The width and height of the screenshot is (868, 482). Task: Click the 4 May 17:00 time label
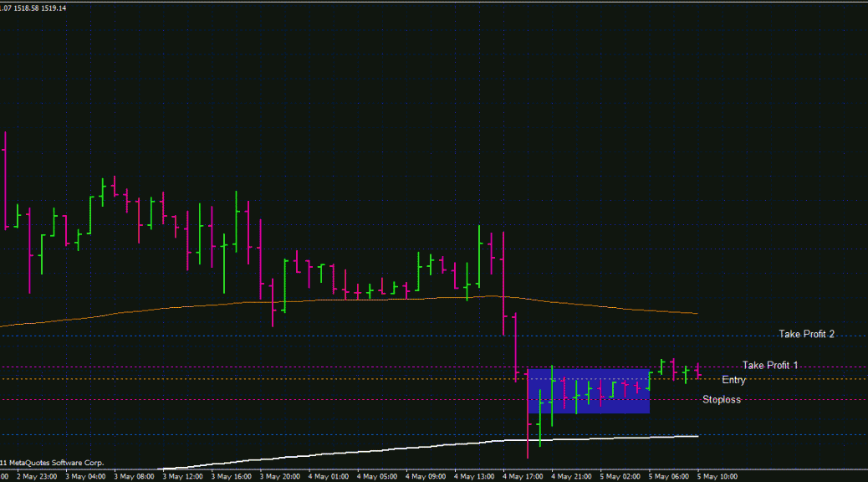[x=523, y=476]
